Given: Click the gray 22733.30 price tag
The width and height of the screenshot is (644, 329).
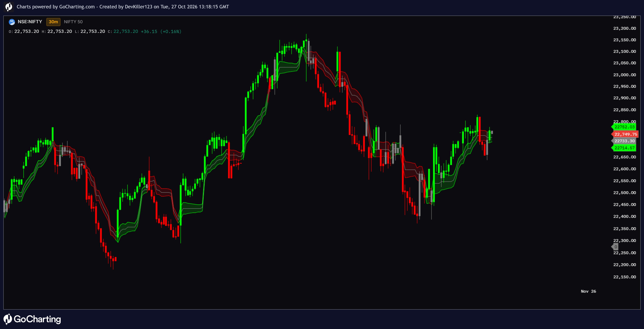Looking at the screenshot, I should 624,141.
